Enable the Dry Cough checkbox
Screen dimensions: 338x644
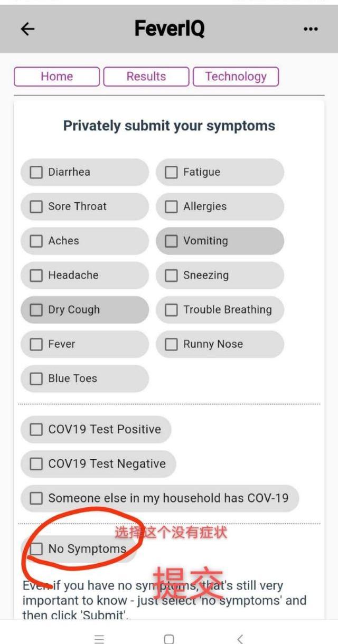click(36, 310)
